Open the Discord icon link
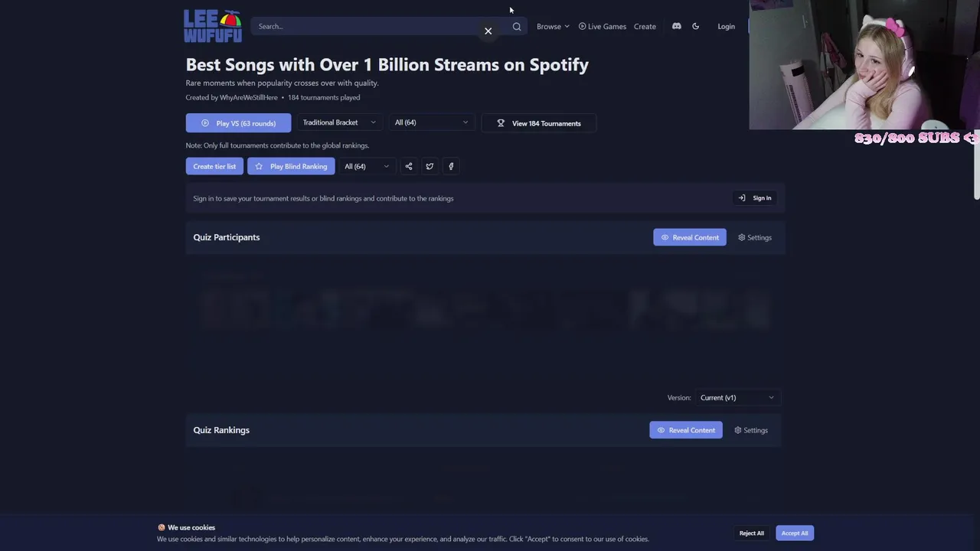The width and height of the screenshot is (980, 551). pyautogui.click(x=677, y=26)
